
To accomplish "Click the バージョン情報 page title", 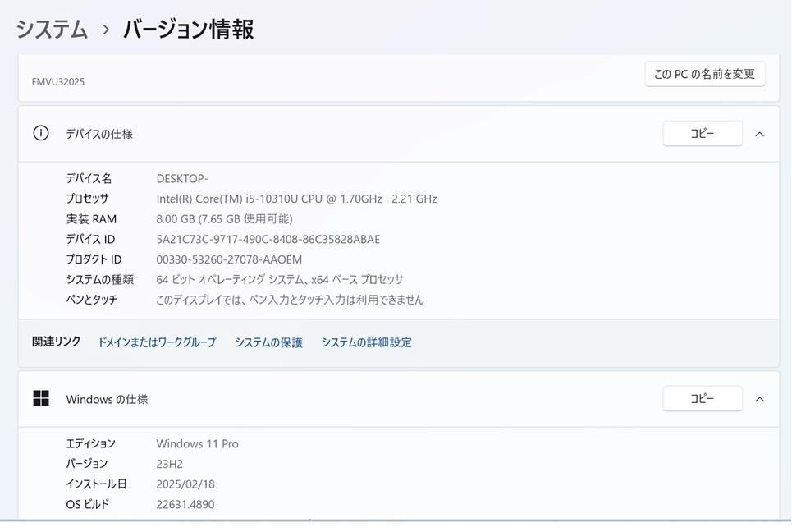I will click(189, 29).
